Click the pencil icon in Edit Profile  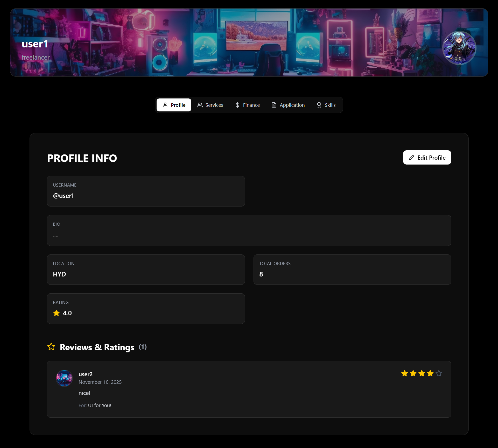411,158
